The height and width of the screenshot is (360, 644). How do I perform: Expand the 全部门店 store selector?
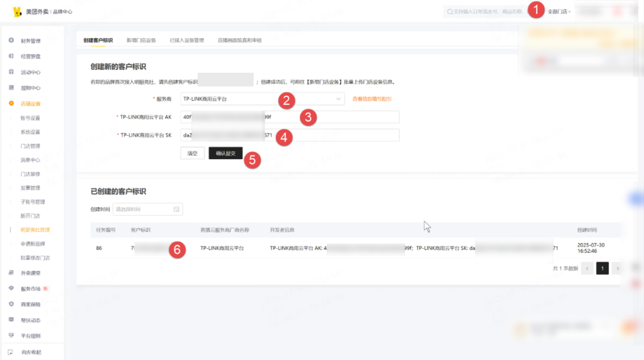[559, 12]
